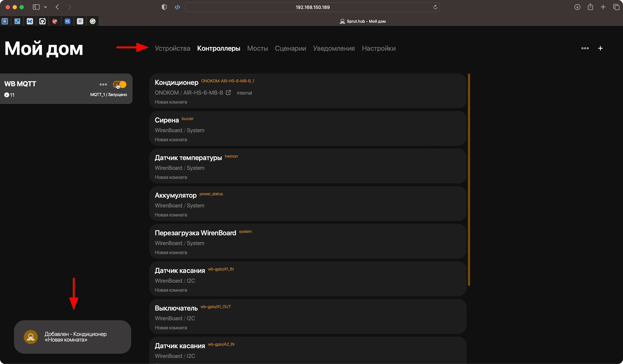
Task: Click the Мой дом title heading
Action: click(44, 48)
